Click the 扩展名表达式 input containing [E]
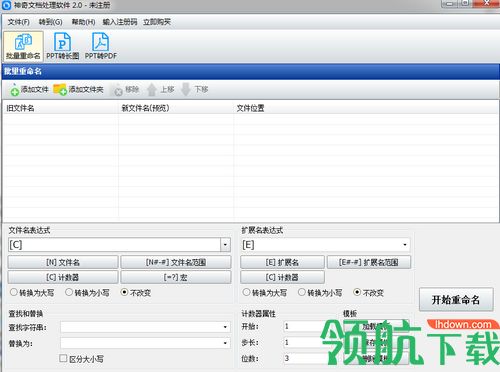 [320, 245]
